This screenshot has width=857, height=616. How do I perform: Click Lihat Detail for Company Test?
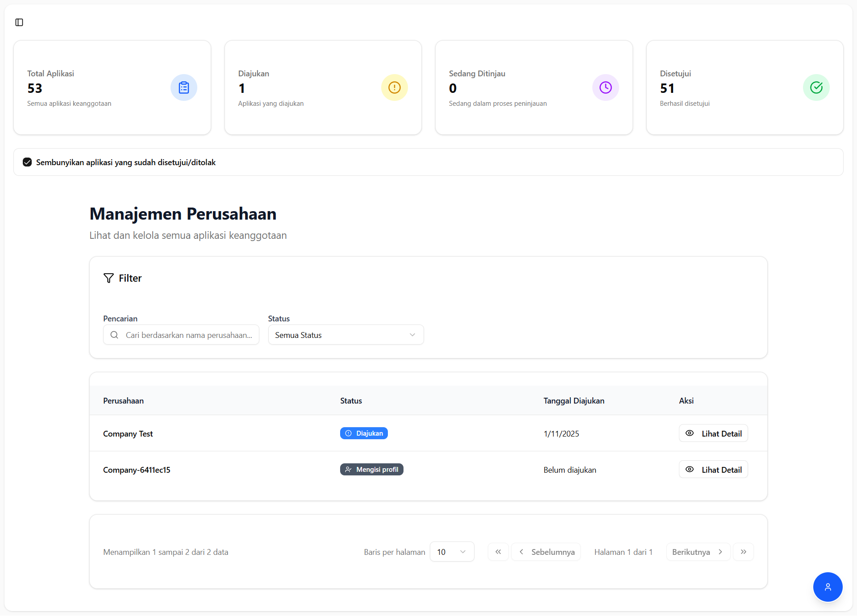713,433
